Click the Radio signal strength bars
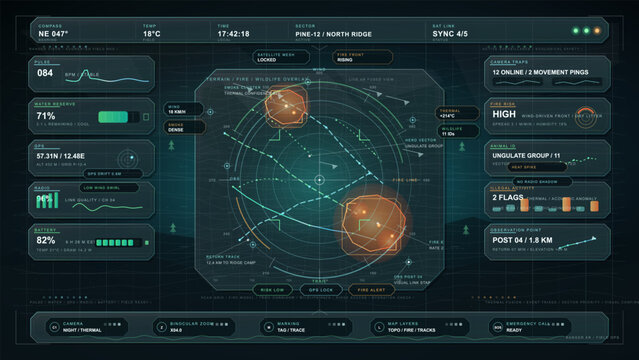This screenshot has height=360, width=639. coord(47,200)
